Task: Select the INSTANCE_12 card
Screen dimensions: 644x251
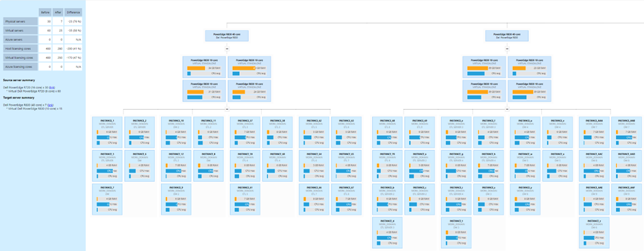Action: point(176,166)
